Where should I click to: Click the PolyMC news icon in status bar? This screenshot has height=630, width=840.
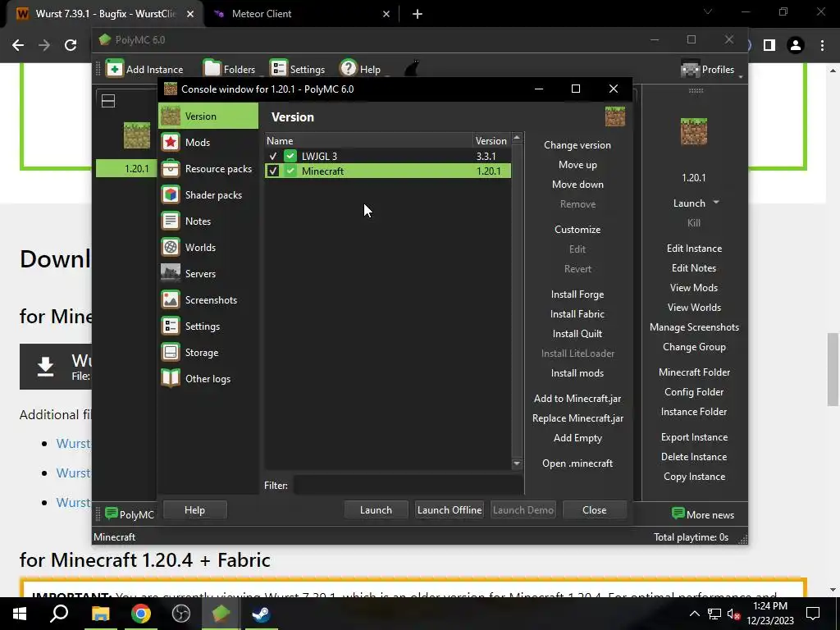coord(112,514)
